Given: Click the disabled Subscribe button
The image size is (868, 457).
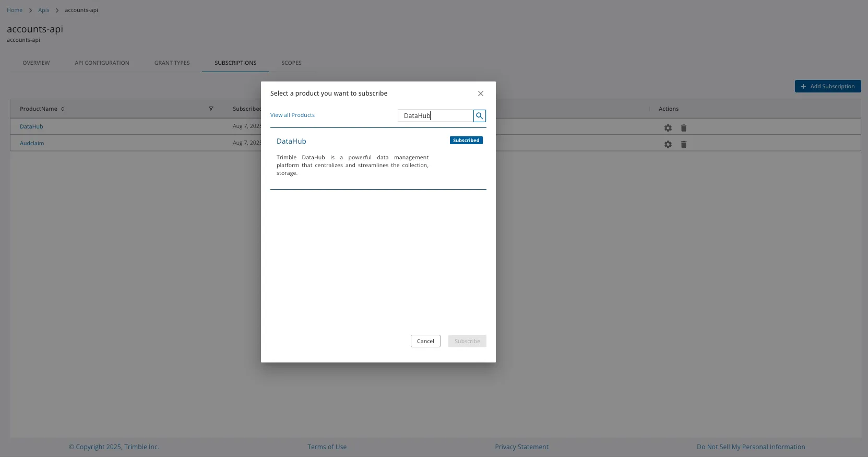Looking at the screenshot, I should pyautogui.click(x=467, y=341).
